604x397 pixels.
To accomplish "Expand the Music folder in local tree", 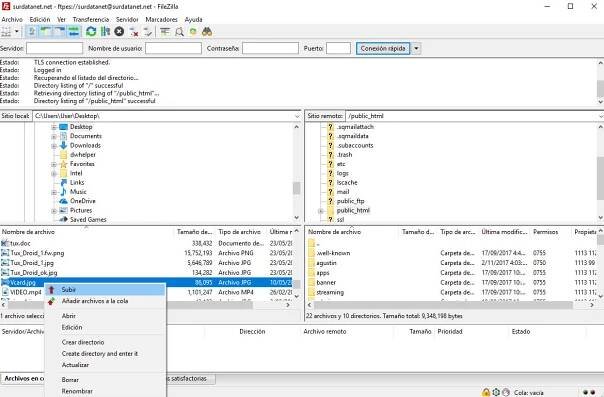I will [x=54, y=192].
